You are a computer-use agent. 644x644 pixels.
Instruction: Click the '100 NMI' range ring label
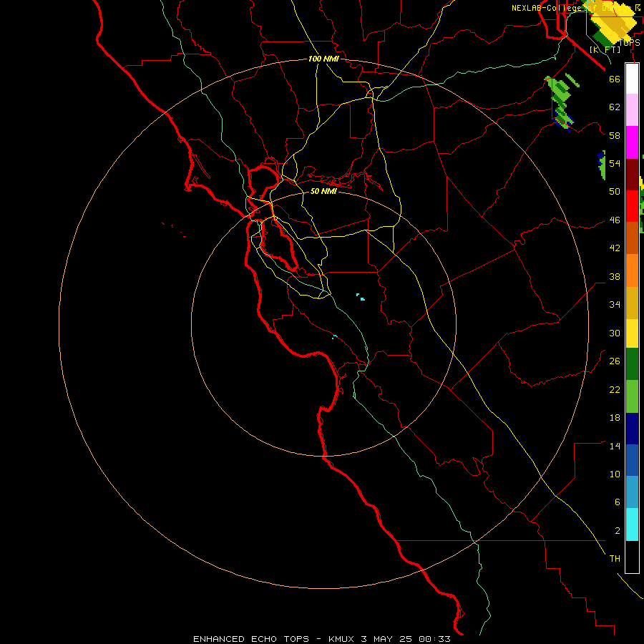(x=323, y=59)
